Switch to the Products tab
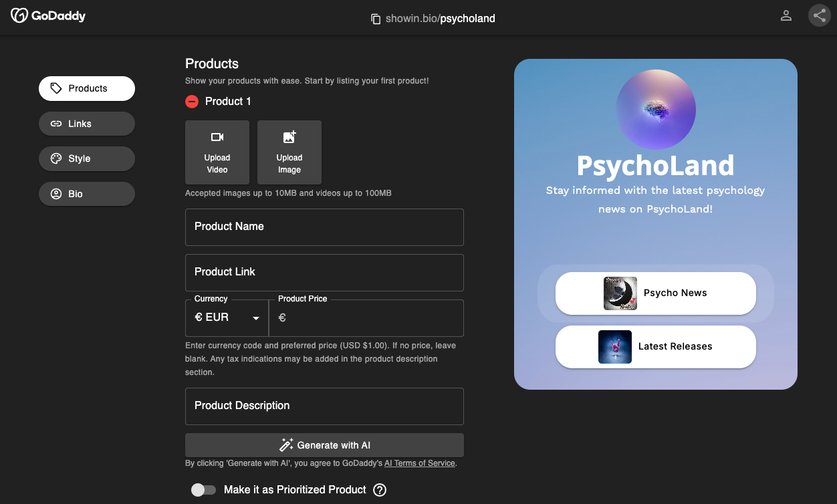837x504 pixels. coord(87,88)
